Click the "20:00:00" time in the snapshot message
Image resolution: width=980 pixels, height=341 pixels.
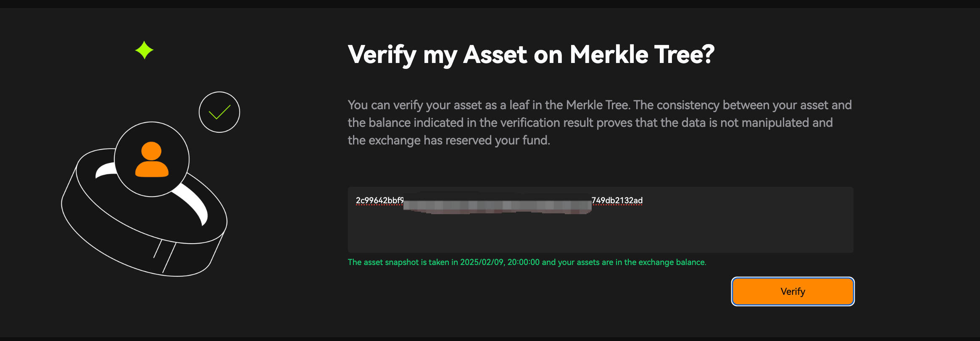click(524, 262)
